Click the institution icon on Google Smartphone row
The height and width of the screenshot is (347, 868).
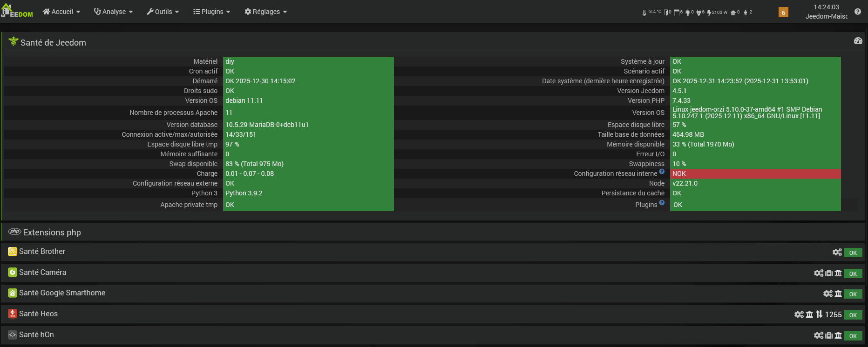coord(838,294)
